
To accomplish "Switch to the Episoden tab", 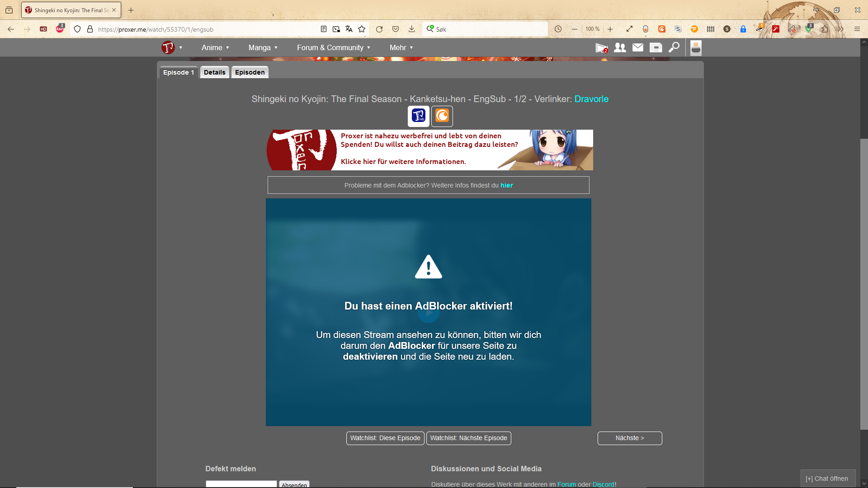I will click(250, 72).
